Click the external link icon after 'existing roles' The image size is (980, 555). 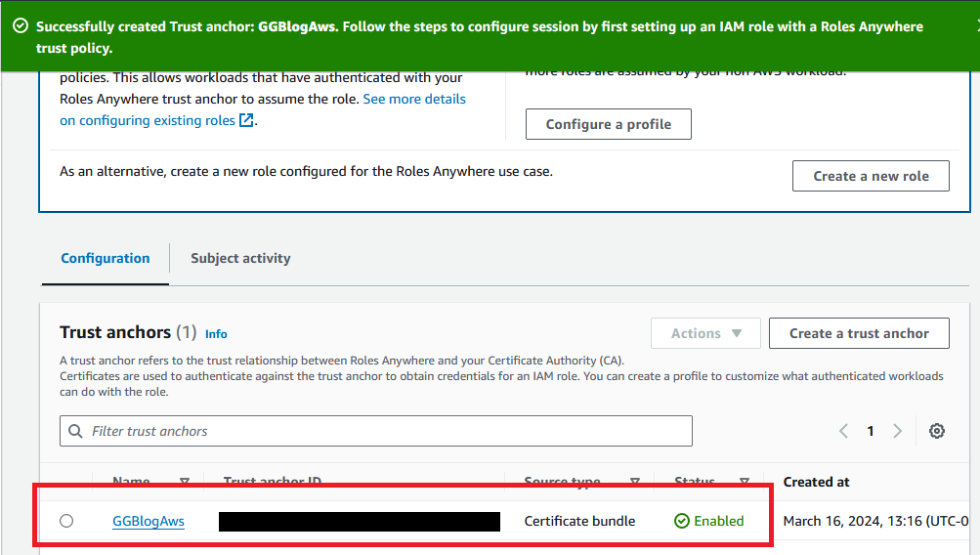[247, 120]
